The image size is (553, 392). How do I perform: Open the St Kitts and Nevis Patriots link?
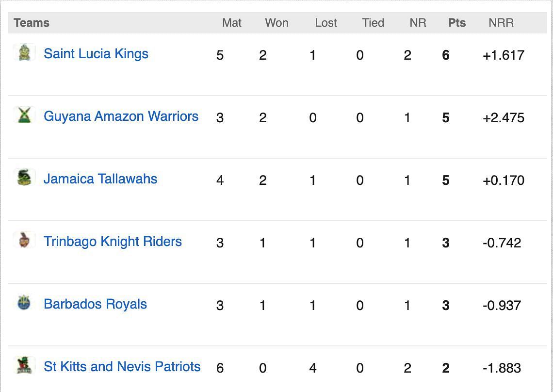(122, 366)
